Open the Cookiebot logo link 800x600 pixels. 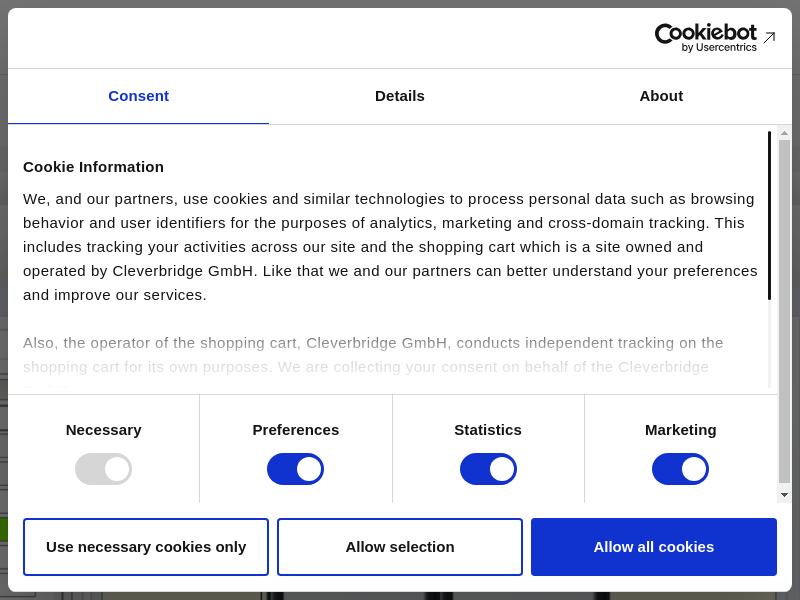coord(705,37)
